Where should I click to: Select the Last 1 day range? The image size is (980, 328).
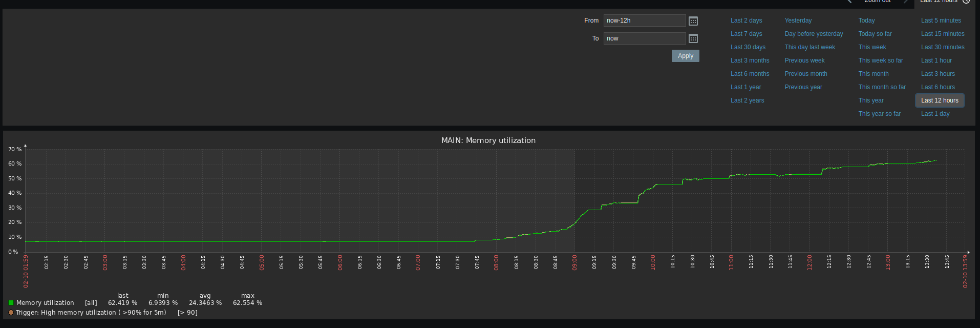click(x=935, y=114)
